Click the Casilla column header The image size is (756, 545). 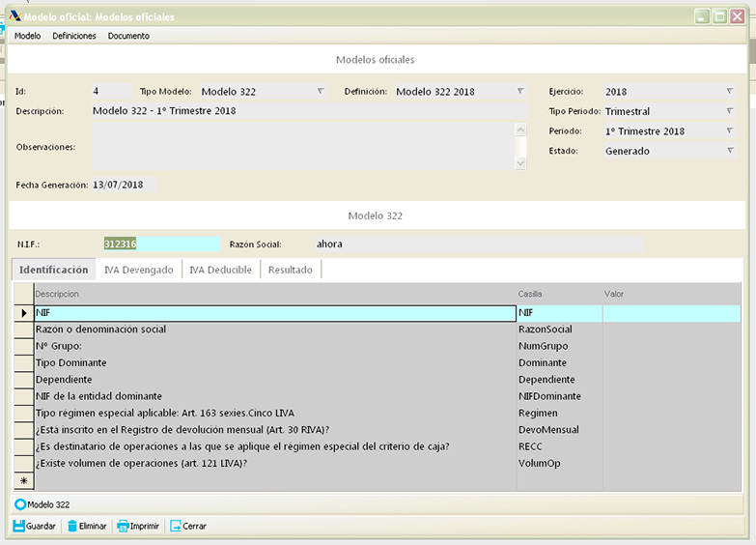pyautogui.click(x=559, y=294)
